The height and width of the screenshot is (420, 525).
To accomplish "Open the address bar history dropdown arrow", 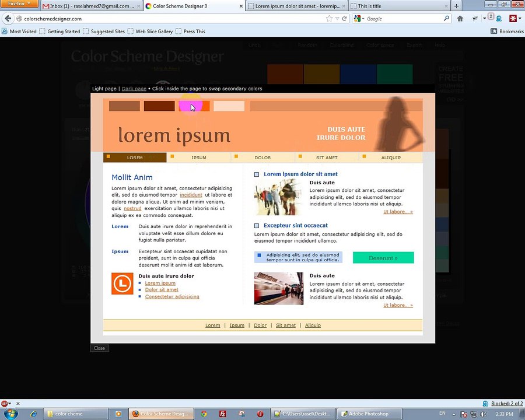I will coord(337,19).
